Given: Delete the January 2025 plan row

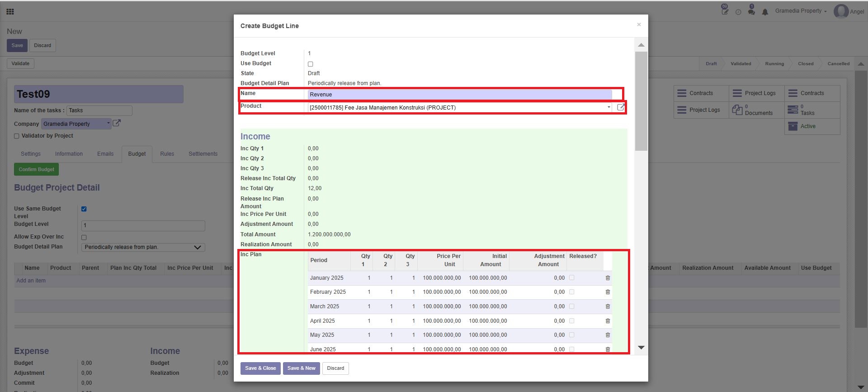Looking at the screenshot, I should 608,278.
